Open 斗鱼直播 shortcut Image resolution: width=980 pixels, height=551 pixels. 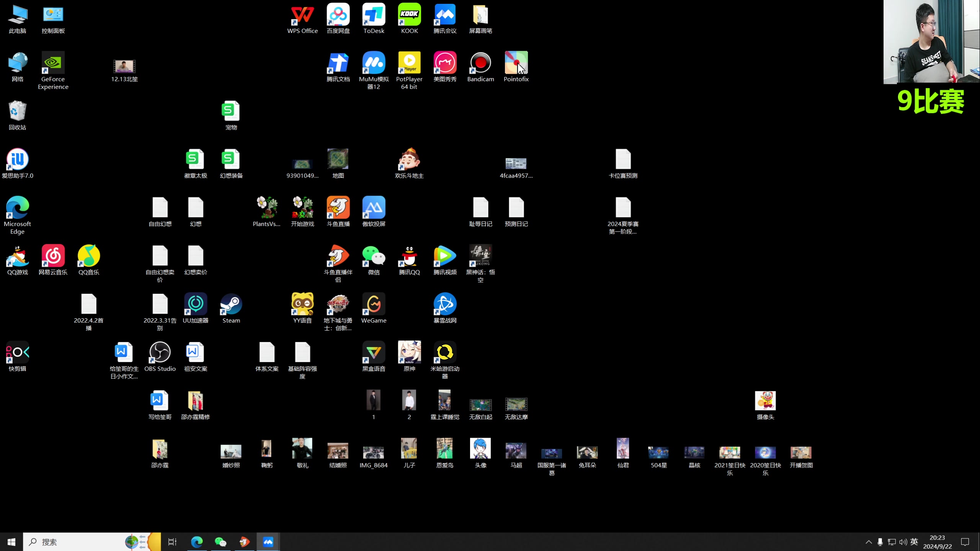point(338,212)
